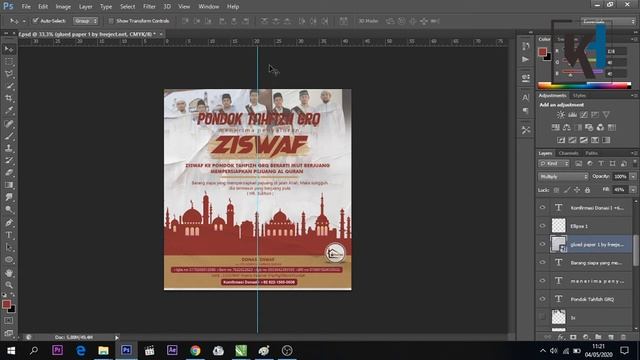Image resolution: width=640 pixels, height=360 pixels.
Task: Click the Color panel foreground swatch
Action: tap(542, 52)
